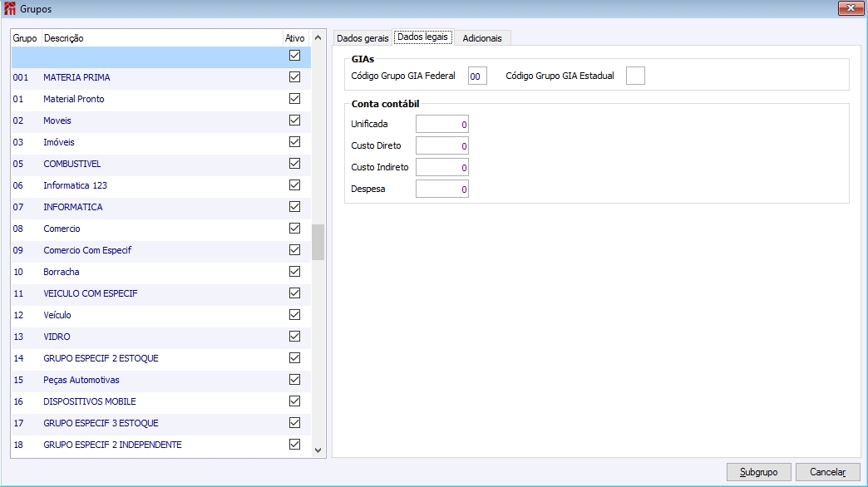The image size is (868, 487).
Task: Select the MATERIA PRIMA row
Action: (x=161, y=77)
